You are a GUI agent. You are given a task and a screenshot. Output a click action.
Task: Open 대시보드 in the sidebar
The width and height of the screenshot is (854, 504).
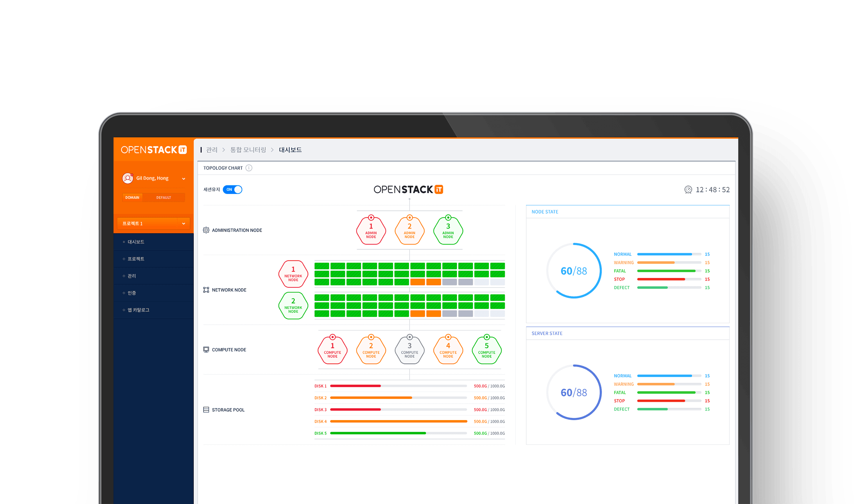click(136, 242)
